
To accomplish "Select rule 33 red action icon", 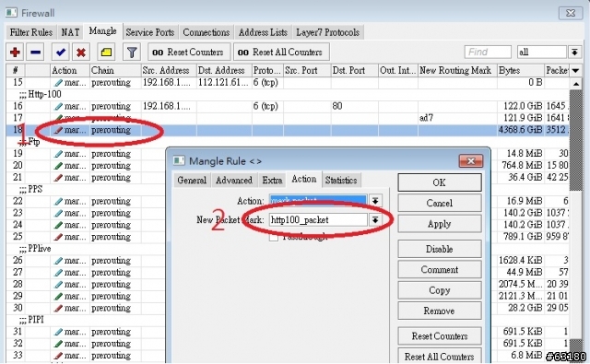I will [x=58, y=356].
